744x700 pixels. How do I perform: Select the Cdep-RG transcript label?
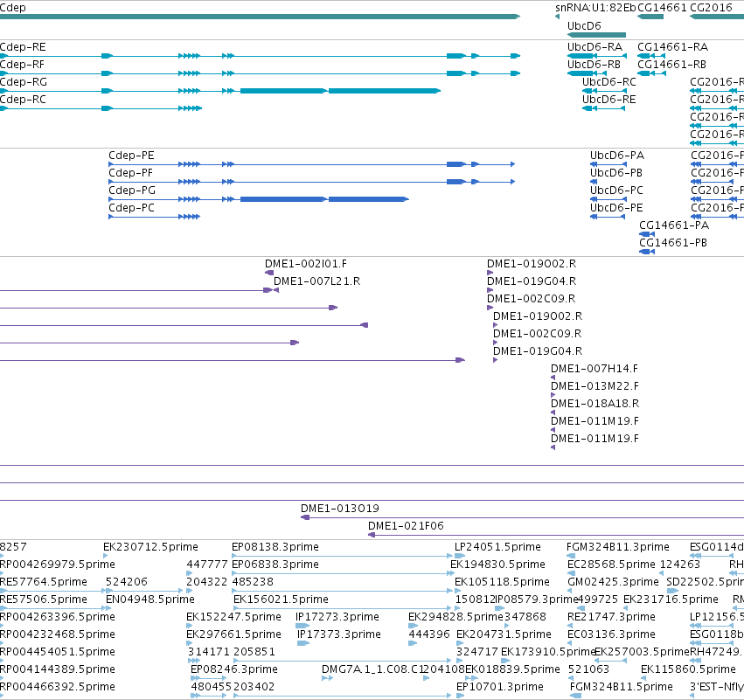click(24, 82)
